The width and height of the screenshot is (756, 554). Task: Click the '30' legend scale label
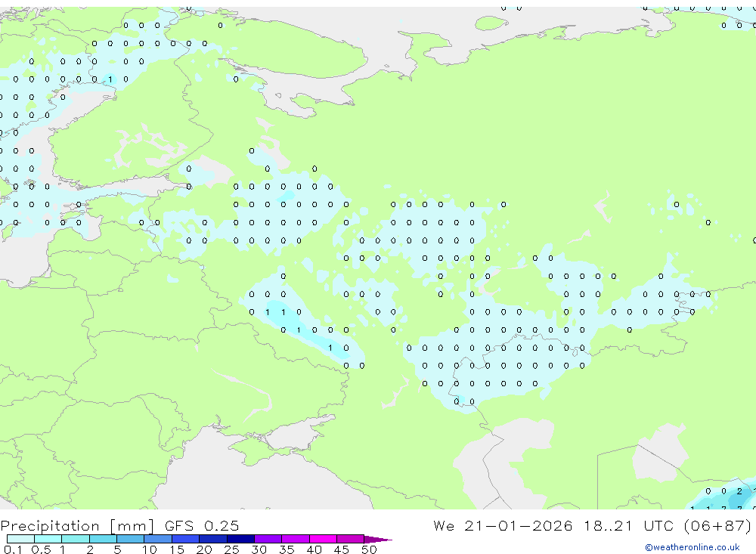[259, 549]
